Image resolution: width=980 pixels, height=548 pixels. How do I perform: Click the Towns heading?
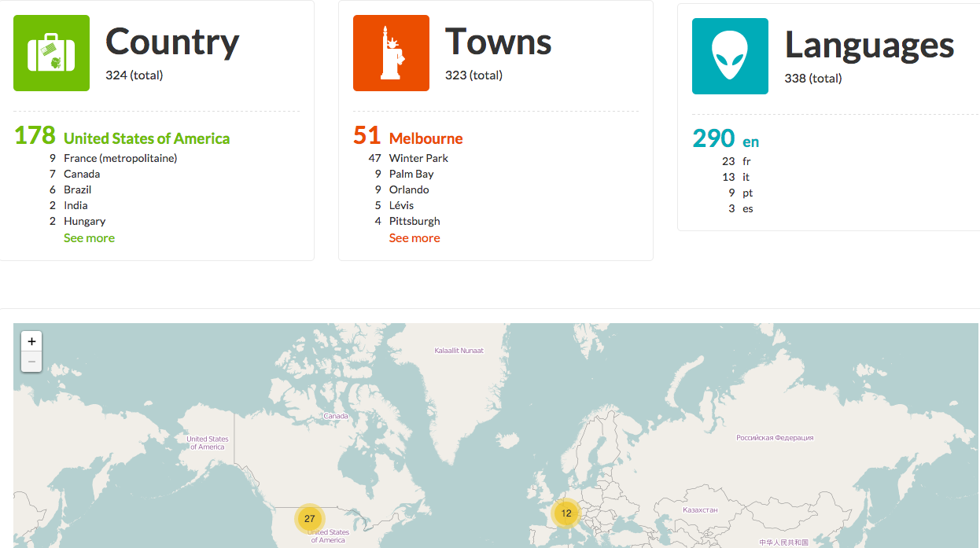[x=499, y=42]
